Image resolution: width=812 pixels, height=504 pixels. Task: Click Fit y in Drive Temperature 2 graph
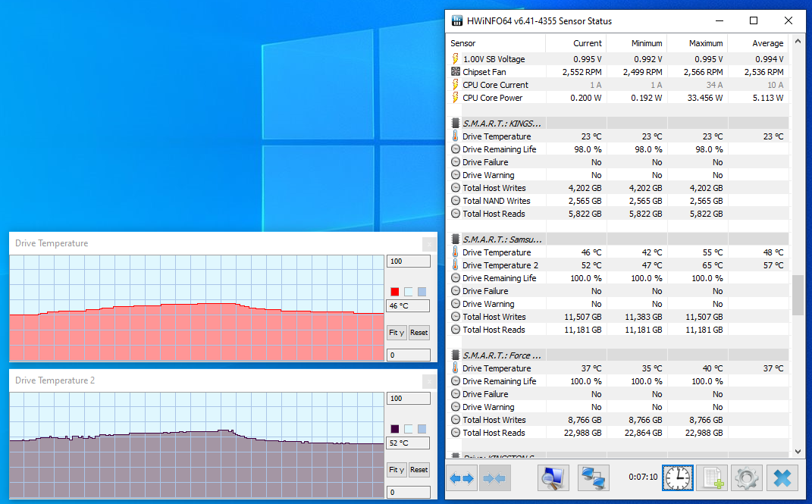point(397,469)
